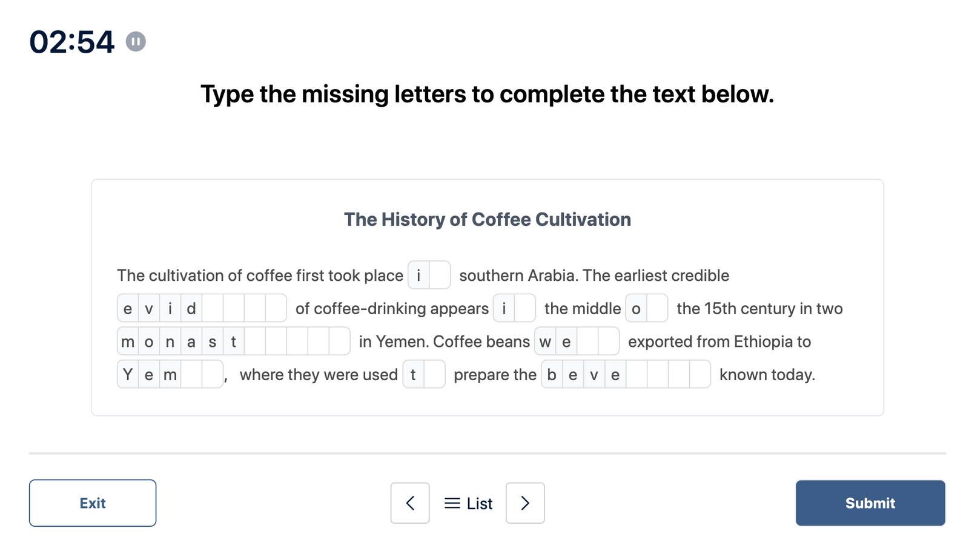Click the blank after 'o' before 'the 15th'
Image resolution: width=969 pixels, height=560 pixels.
657,309
